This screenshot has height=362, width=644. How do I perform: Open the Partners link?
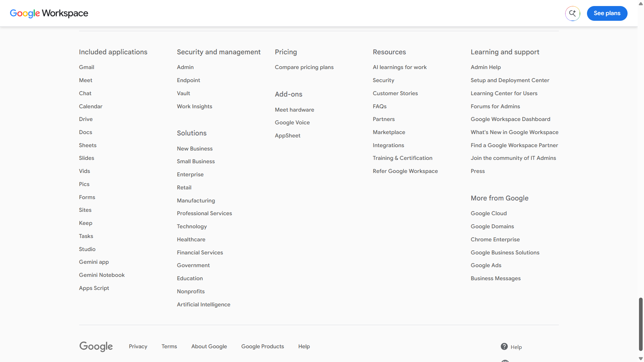pyautogui.click(x=384, y=119)
